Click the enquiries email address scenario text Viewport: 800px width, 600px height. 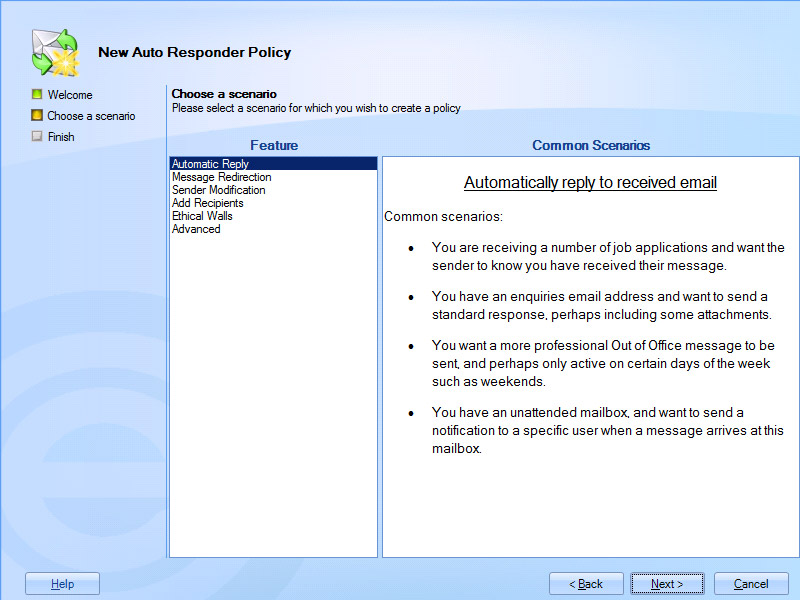point(602,305)
